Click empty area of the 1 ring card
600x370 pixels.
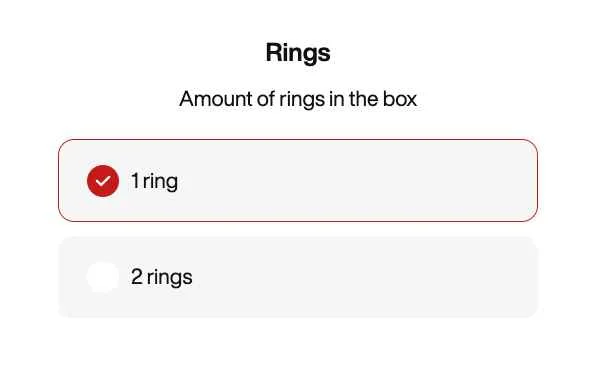(x=356, y=181)
